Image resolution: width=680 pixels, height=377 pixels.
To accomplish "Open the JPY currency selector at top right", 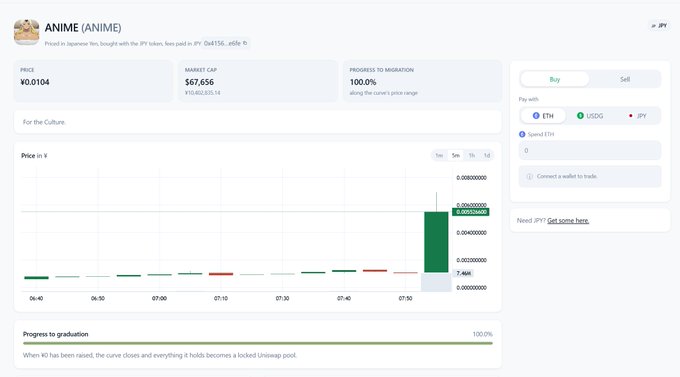I will (659, 26).
